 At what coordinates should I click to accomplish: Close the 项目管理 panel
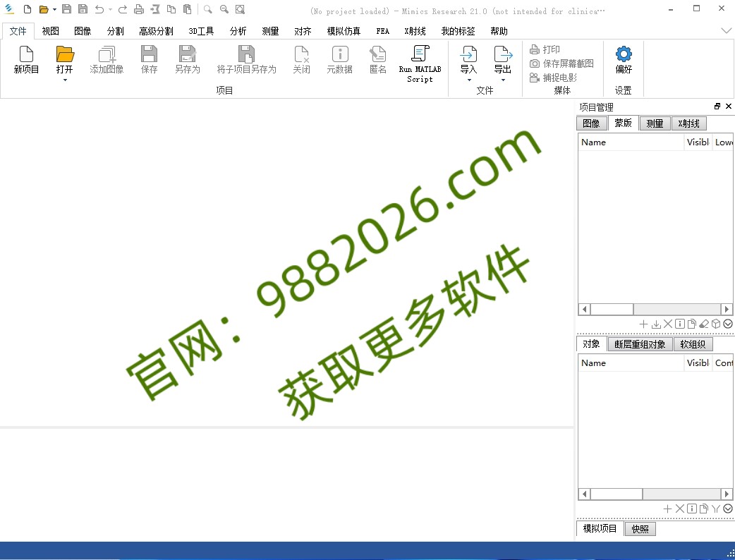click(729, 106)
